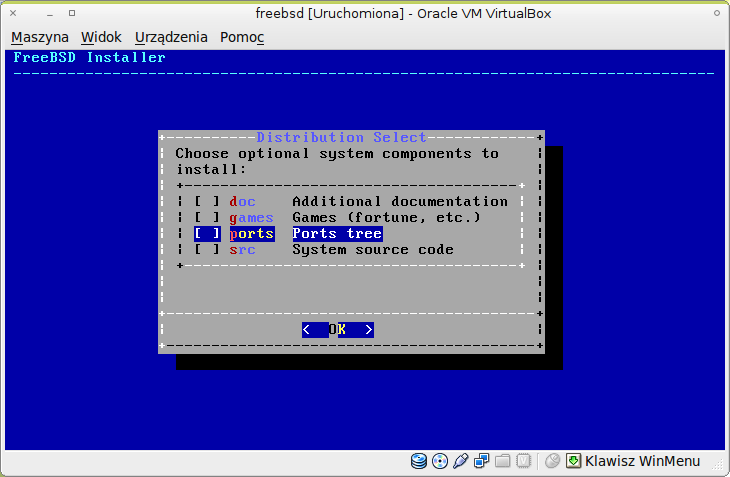Click the USB devices status icon
This screenshot has height=477, width=730.
[460, 461]
